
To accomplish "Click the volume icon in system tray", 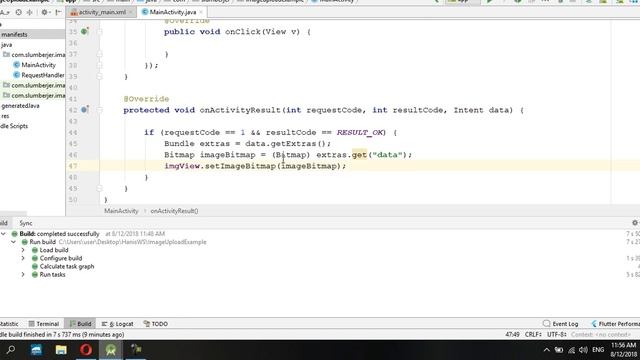I will [583, 350].
